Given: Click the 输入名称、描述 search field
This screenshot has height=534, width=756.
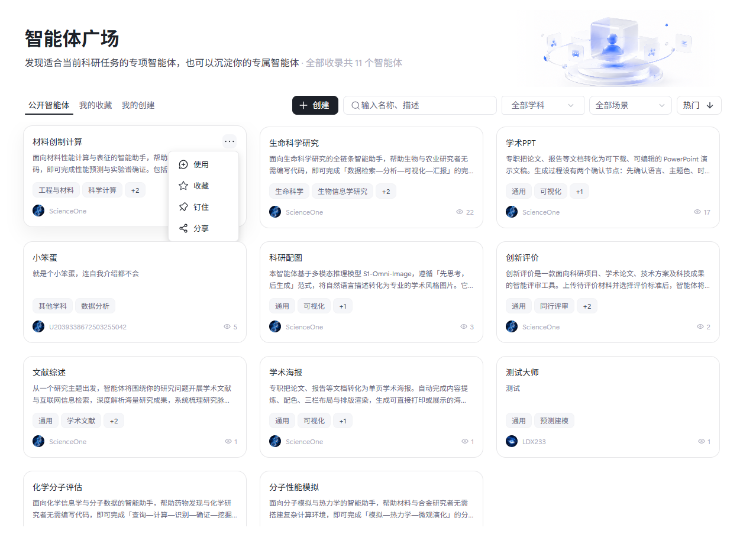Looking at the screenshot, I should (420, 105).
